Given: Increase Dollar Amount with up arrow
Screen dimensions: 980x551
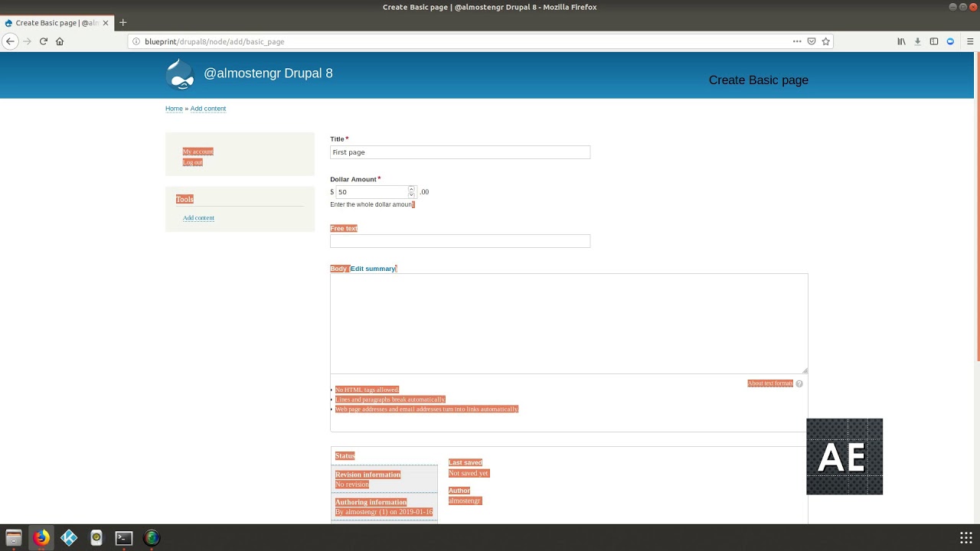Looking at the screenshot, I should [x=411, y=189].
